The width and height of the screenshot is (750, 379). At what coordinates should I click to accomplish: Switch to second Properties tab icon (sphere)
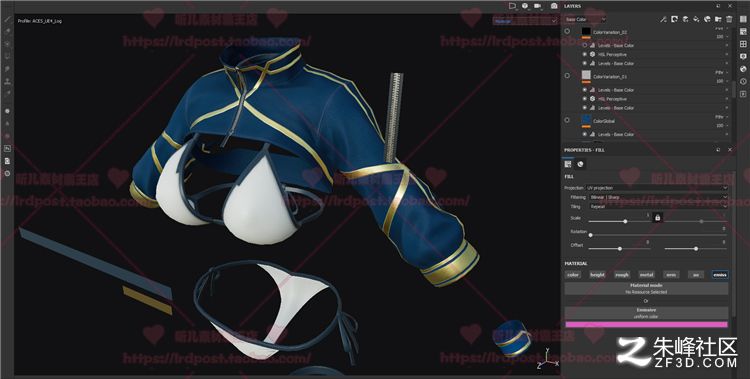(x=580, y=164)
